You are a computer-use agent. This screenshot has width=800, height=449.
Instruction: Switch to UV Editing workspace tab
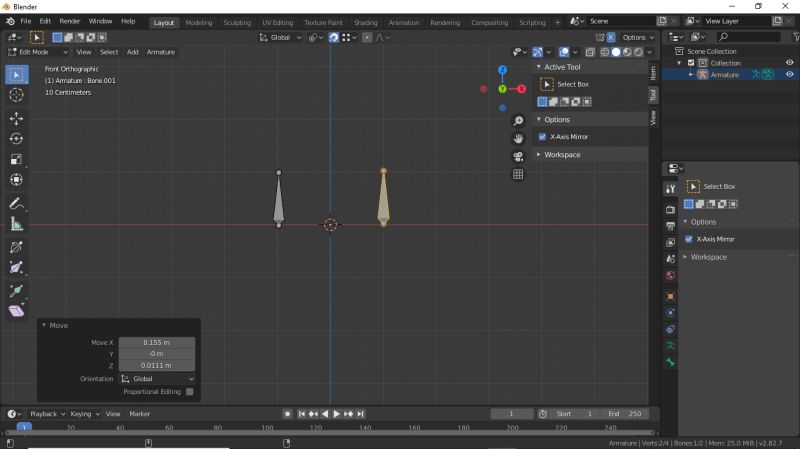pos(278,22)
